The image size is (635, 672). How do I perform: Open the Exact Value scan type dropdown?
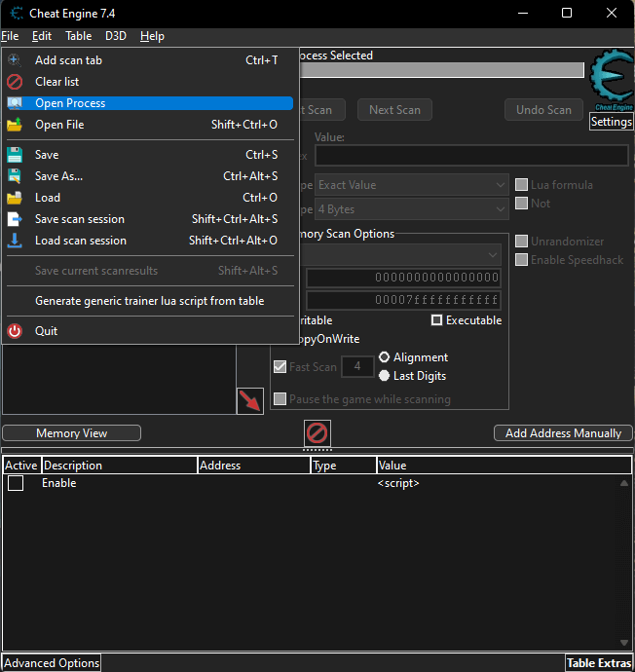pos(411,185)
